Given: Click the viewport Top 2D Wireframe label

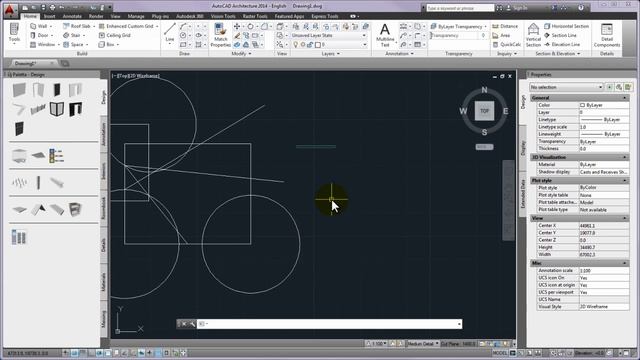Looking at the screenshot, I should pyautogui.click(x=136, y=76).
